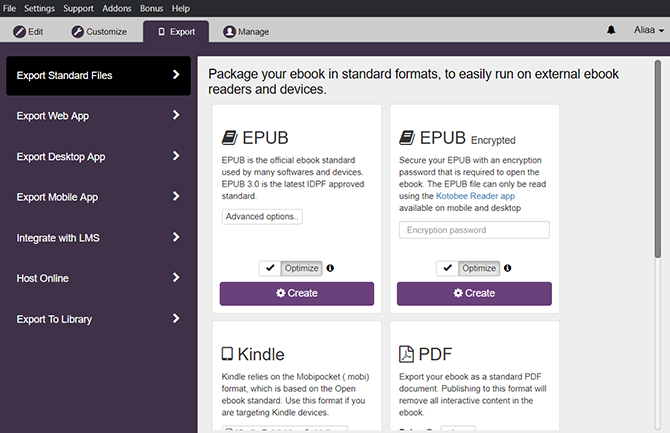Toggle the EPUB Optimize checkmark

pyautogui.click(x=271, y=268)
